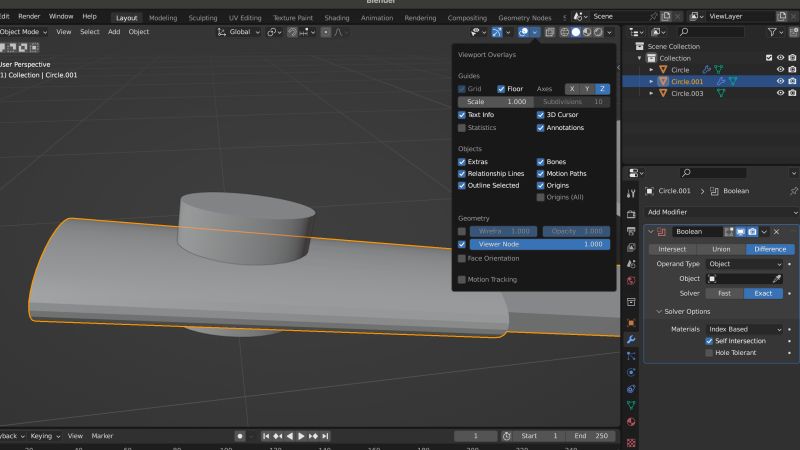Jump to timeline start frame

pos(266,436)
